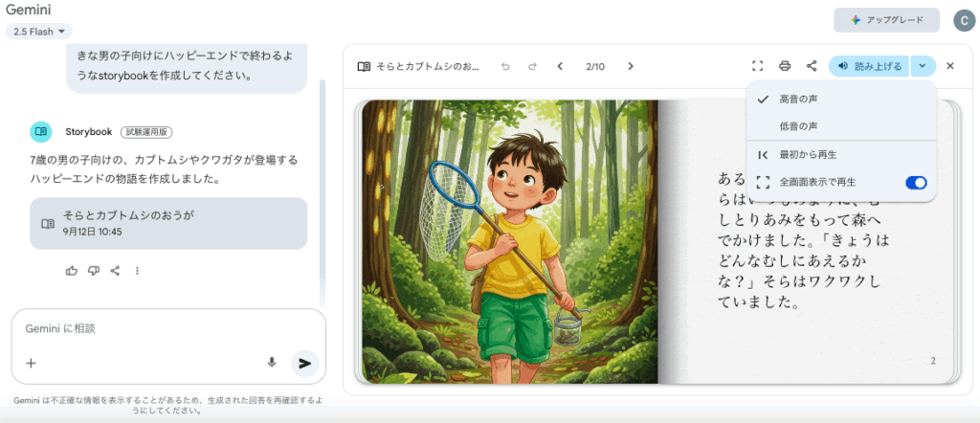Click the アップグレード upgrade button
Image resolution: width=980 pixels, height=423 pixels.
click(886, 20)
